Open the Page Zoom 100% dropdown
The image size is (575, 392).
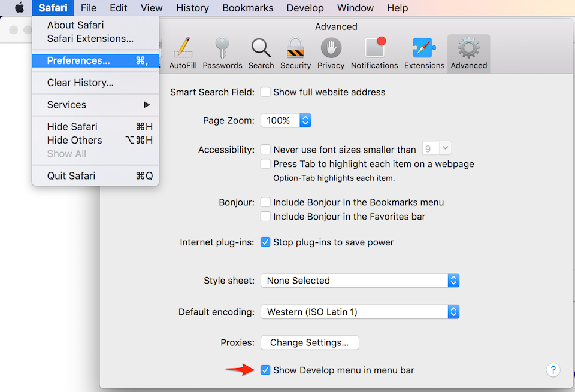coord(286,120)
